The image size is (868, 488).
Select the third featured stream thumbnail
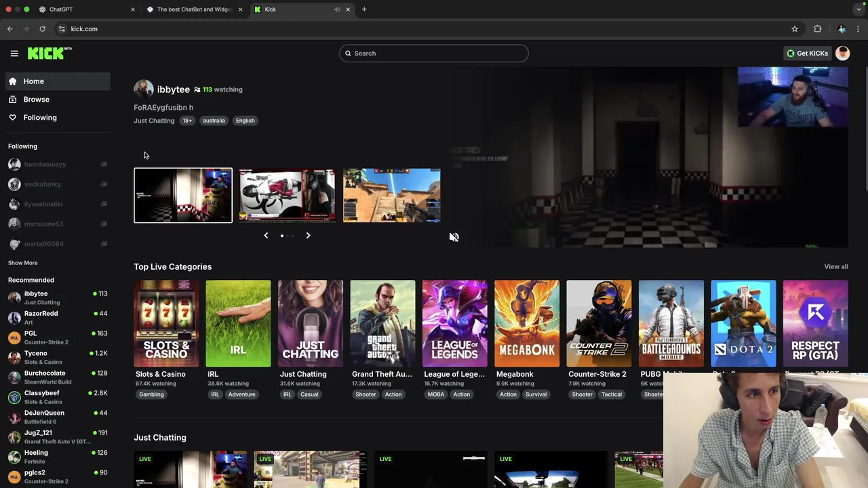391,195
